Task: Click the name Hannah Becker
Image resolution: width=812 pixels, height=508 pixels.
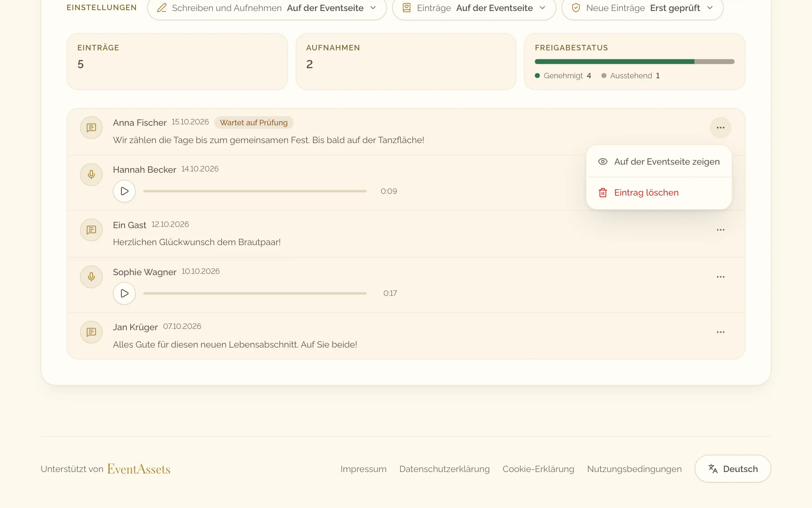Action: click(x=144, y=170)
